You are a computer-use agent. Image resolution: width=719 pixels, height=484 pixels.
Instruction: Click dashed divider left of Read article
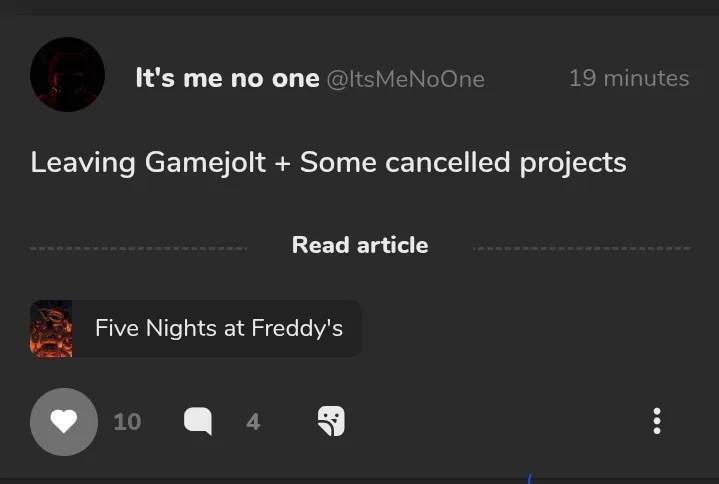tap(138, 248)
